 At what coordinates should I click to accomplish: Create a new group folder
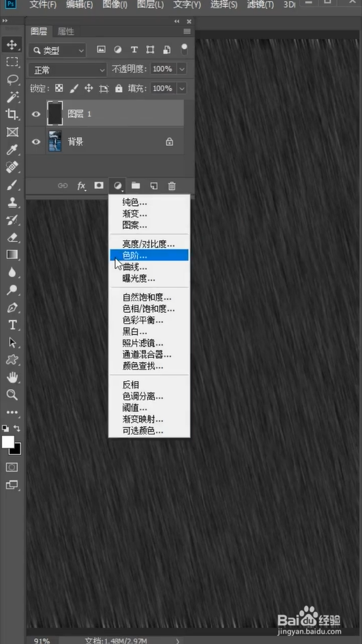(x=136, y=185)
